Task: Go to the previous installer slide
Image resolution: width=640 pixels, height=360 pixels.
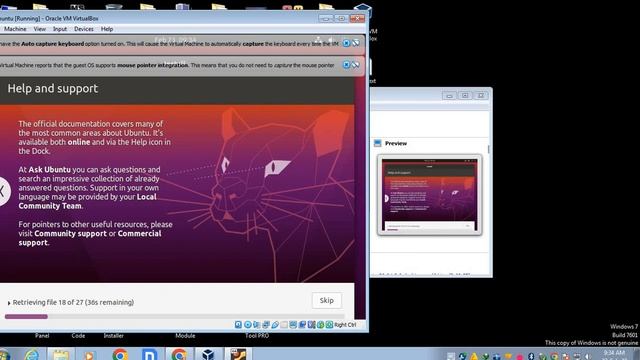Action: 3,191
